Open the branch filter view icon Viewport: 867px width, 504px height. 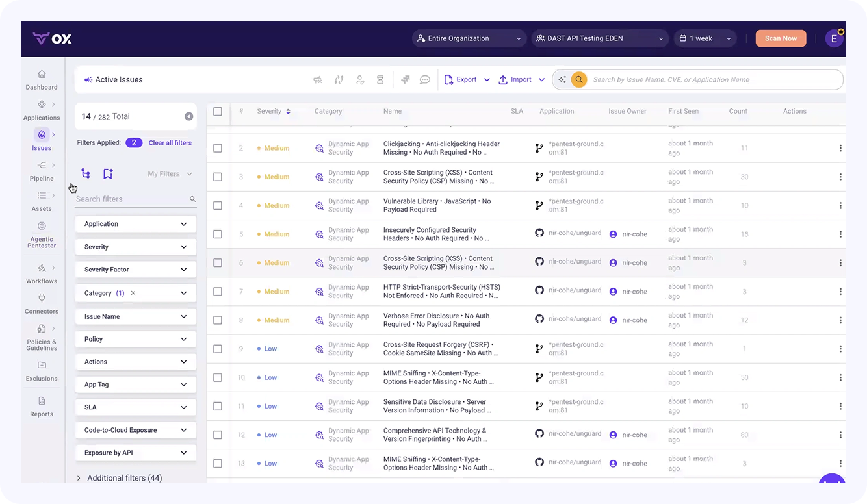click(86, 173)
